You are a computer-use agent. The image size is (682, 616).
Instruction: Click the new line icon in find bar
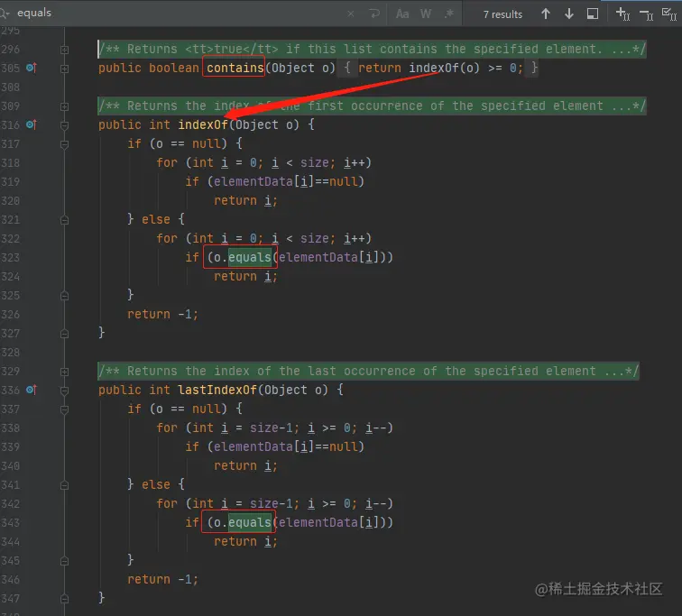click(374, 14)
